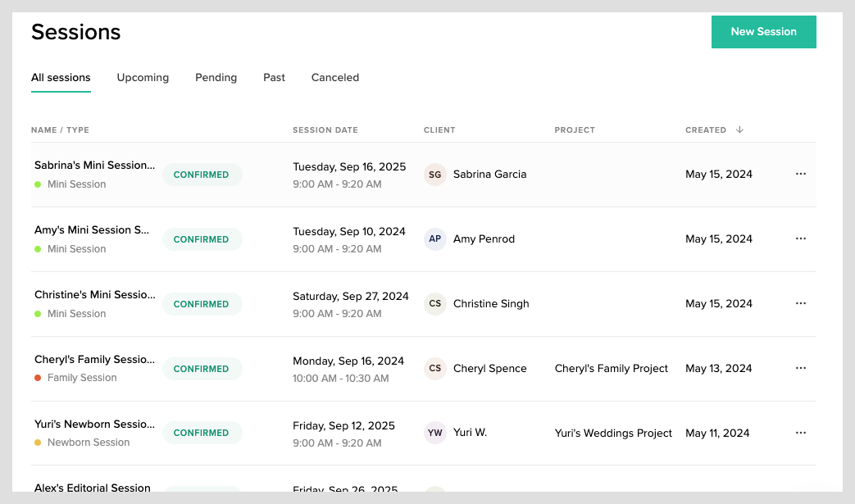Switch to the Upcoming tab
The image size is (855, 504).
point(143,77)
